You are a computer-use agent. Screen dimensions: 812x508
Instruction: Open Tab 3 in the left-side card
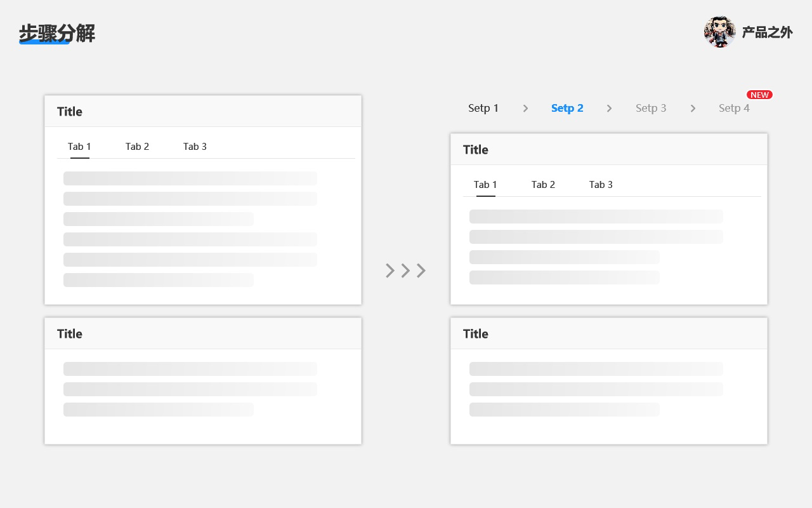195,147
